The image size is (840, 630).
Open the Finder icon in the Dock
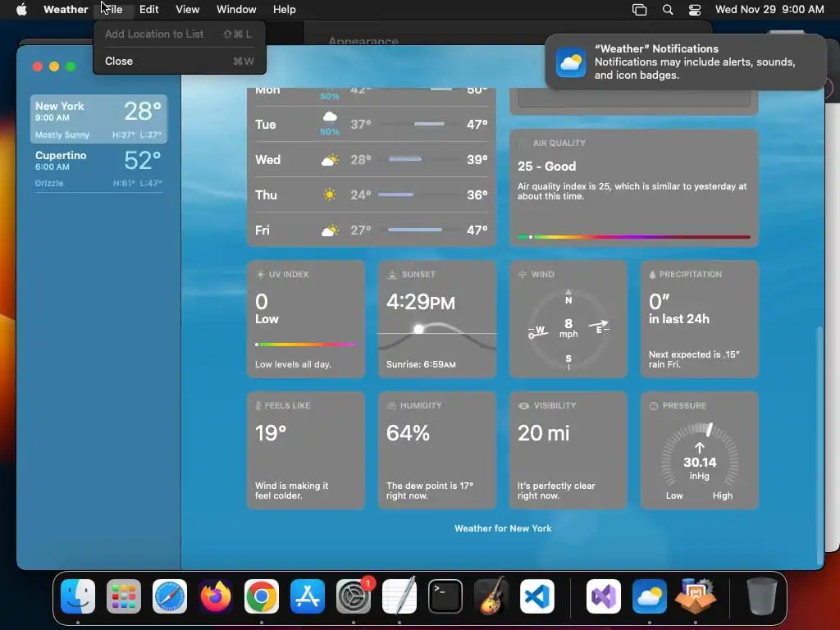78,596
